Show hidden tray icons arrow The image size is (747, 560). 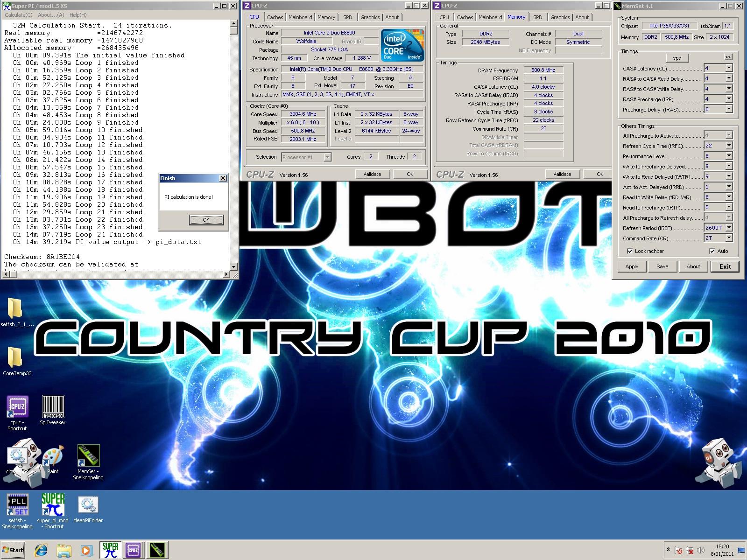click(668, 550)
